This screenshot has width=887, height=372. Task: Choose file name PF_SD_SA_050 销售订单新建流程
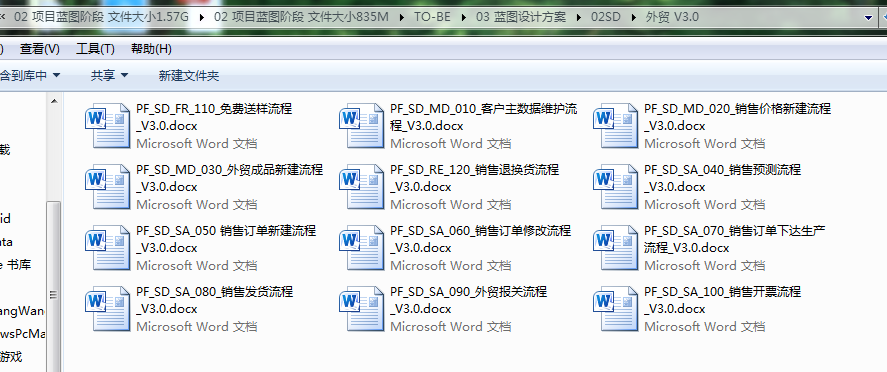pos(226,239)
